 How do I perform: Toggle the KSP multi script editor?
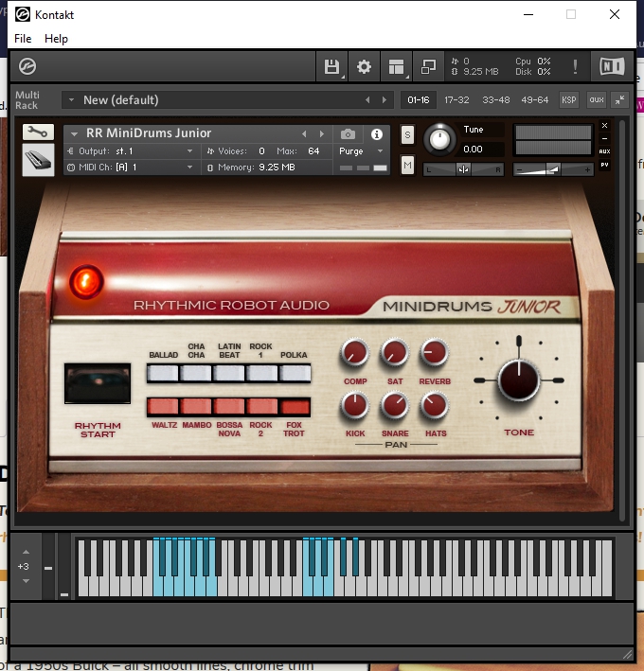pos(568,99)
